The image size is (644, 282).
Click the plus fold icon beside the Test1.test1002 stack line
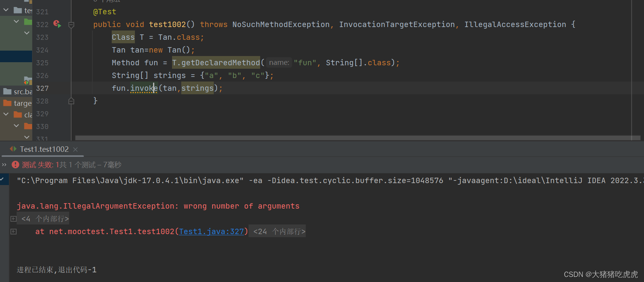tap(14, 231)
